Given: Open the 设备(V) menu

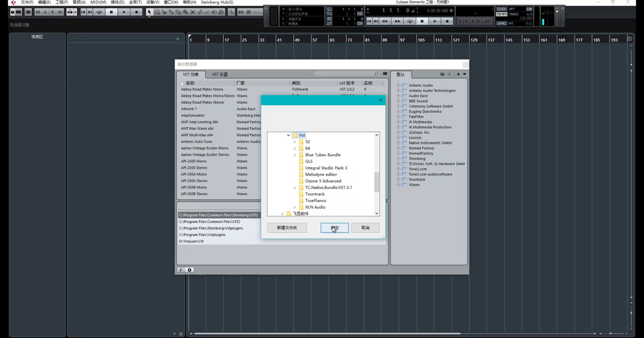Looking at the screenshot, I should coord(153,2).
